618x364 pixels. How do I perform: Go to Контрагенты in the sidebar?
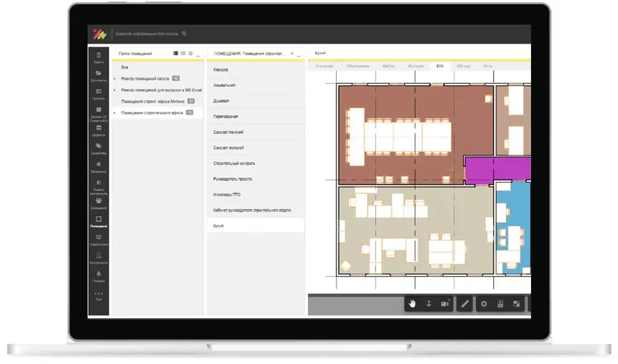pos(98,258)
